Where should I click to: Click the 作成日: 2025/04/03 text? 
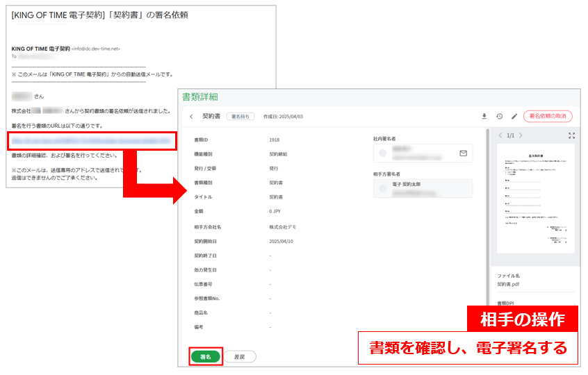[283, 117]
